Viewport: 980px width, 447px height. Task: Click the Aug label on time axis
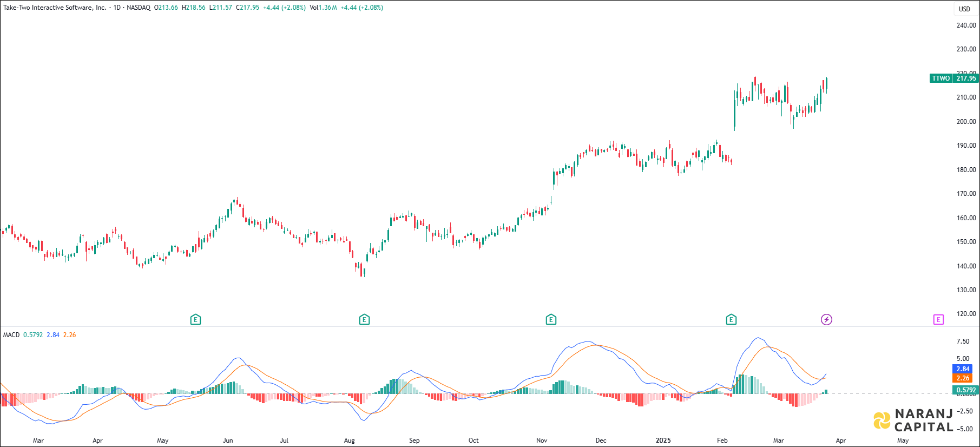coord(350,441)
